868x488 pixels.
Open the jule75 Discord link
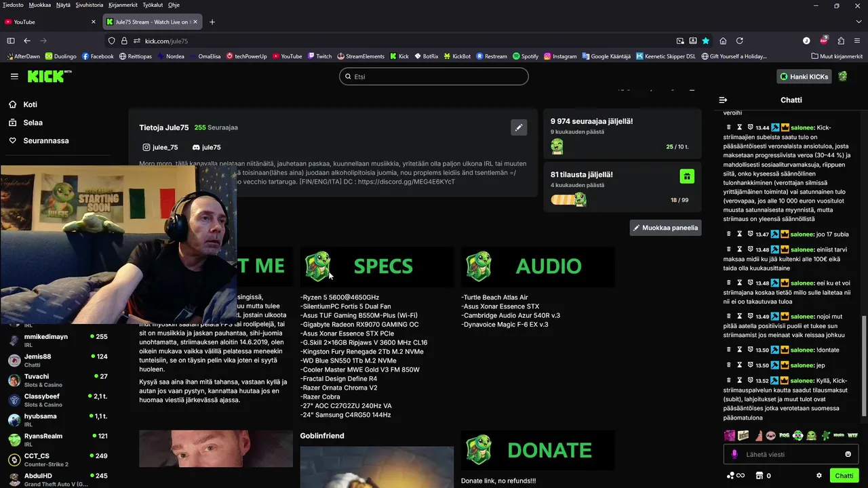click(x=206, y=147)
